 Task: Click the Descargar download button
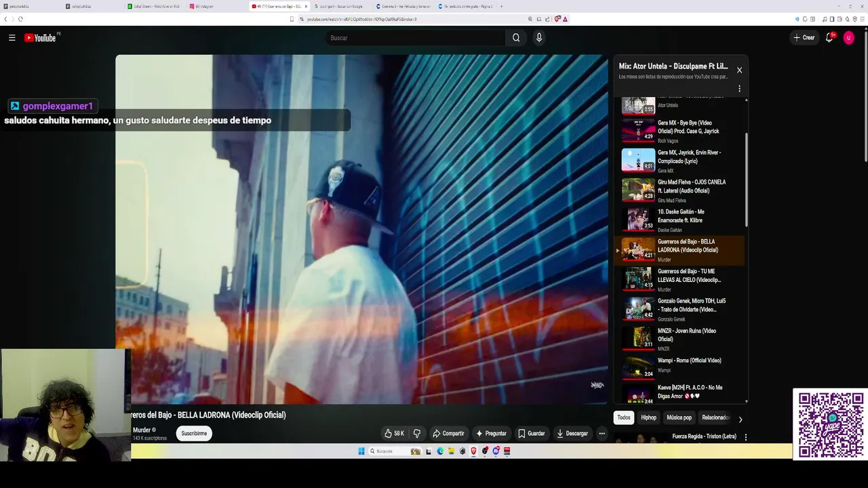click(x=572, y=433)
